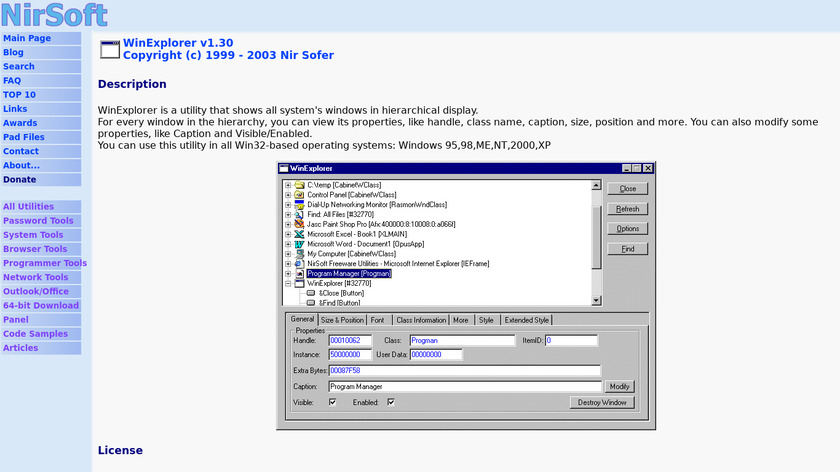Click the tree vertical scrollbar thumb
The height and width of the screenshot is (472, 840).
coord(596,237)
